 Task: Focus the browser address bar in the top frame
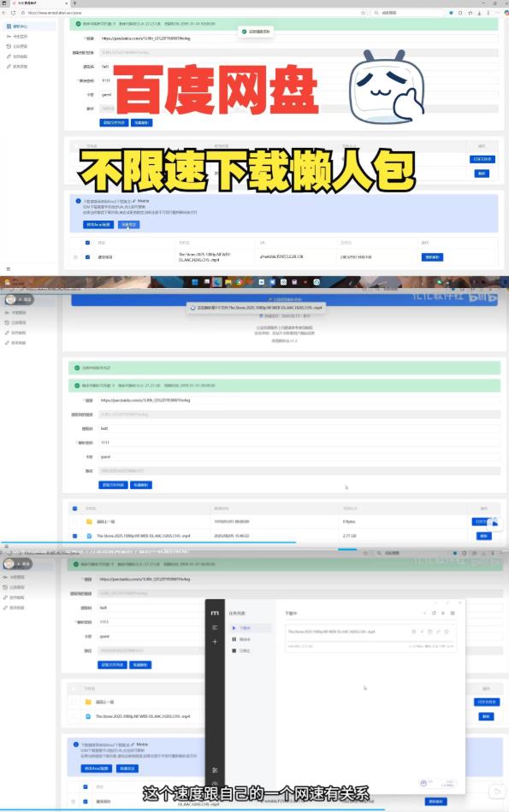192,13
